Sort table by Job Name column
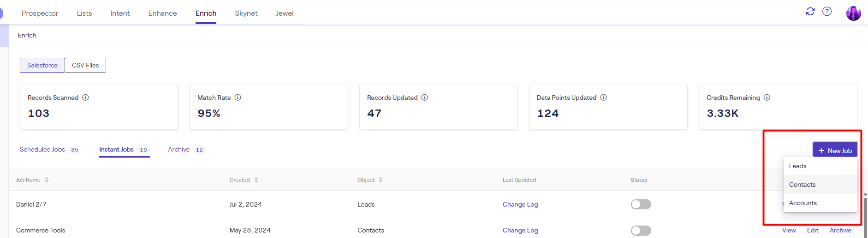 point(47,180)
